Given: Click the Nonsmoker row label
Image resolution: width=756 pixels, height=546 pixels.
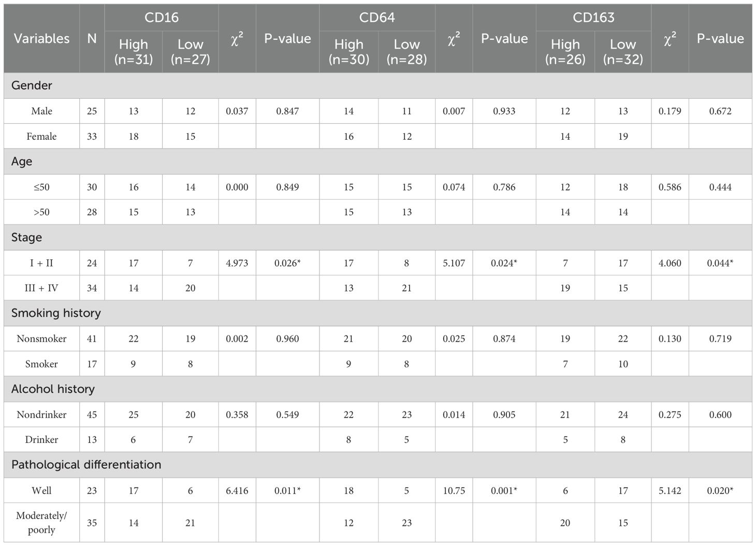Looking at the screenshot, I should pyautogui.click(x=41, y=339).
